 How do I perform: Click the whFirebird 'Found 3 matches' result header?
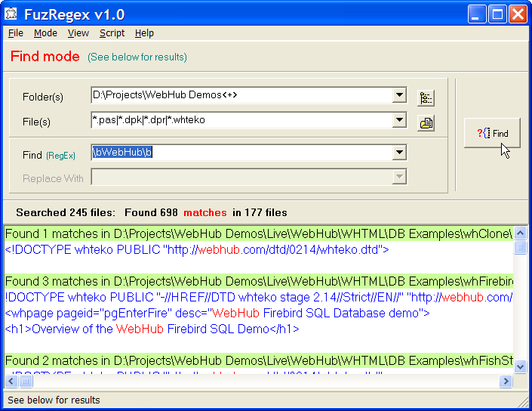tap(258, 282)
